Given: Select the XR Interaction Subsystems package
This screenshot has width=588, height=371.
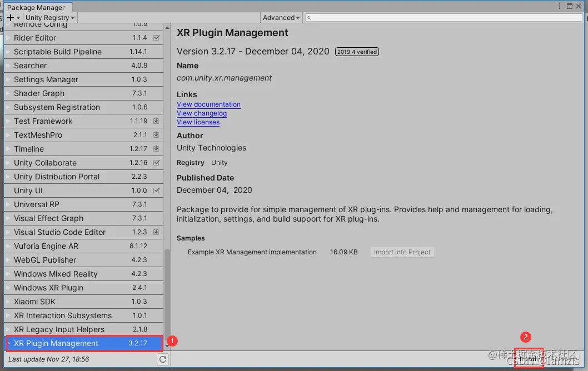Looking at the screenshot, I should tap(83, 315).
